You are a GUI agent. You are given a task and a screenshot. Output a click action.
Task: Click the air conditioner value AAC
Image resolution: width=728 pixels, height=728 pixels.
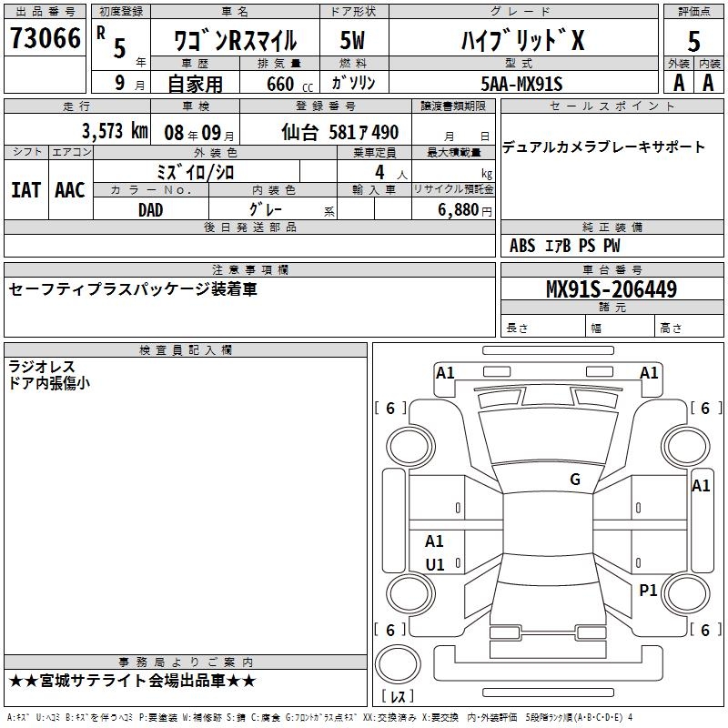(70, 190)
